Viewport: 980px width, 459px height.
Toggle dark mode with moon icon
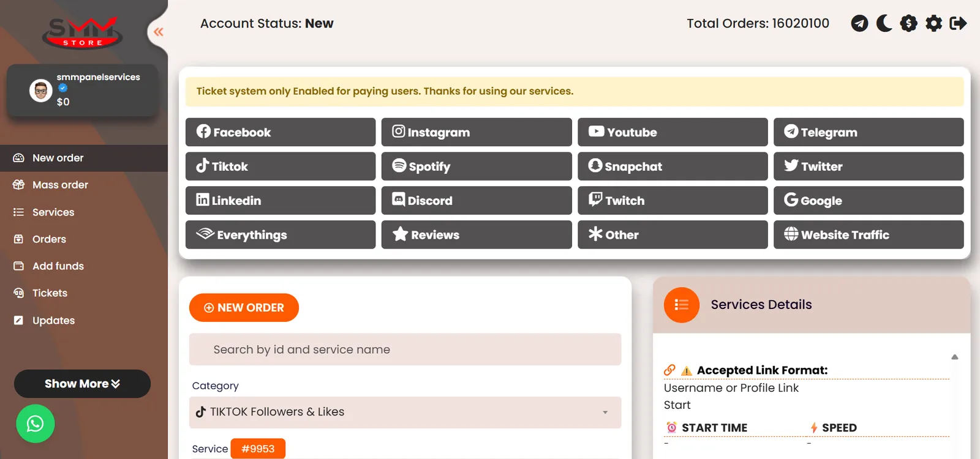[x=884, y=23]
